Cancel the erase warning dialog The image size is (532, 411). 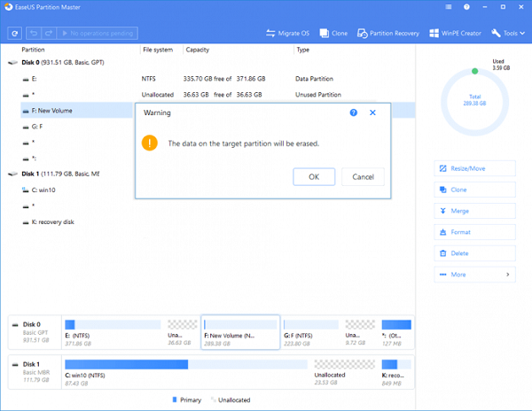363,176
